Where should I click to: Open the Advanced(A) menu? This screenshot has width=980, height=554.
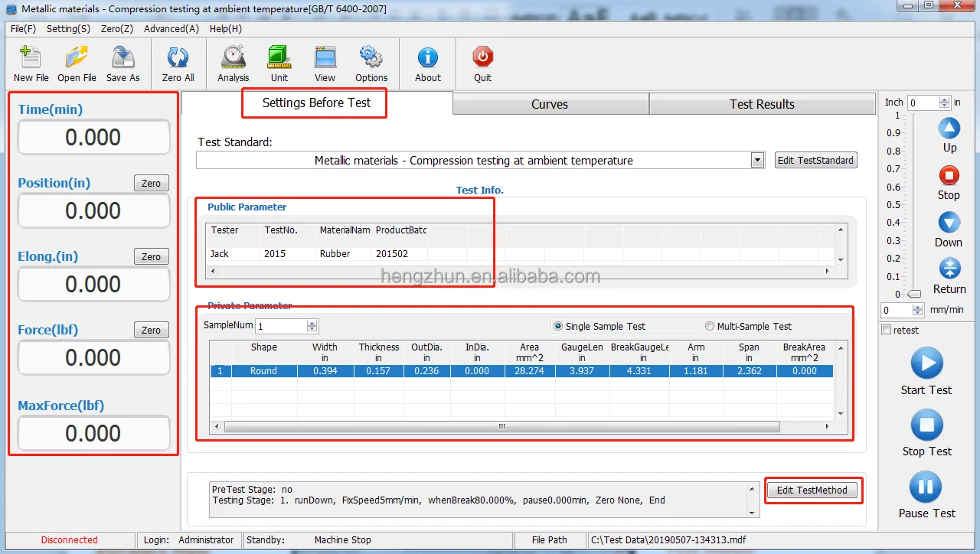[x=171, y=29]
